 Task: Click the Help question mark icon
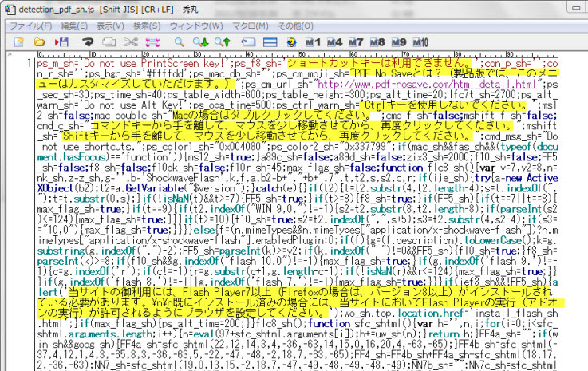pos(291,42)
